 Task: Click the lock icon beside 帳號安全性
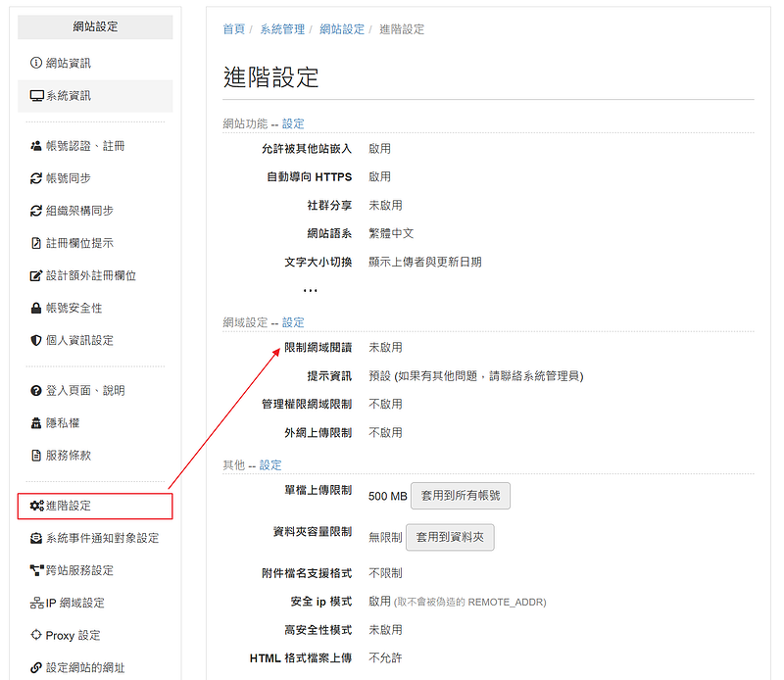36,308
